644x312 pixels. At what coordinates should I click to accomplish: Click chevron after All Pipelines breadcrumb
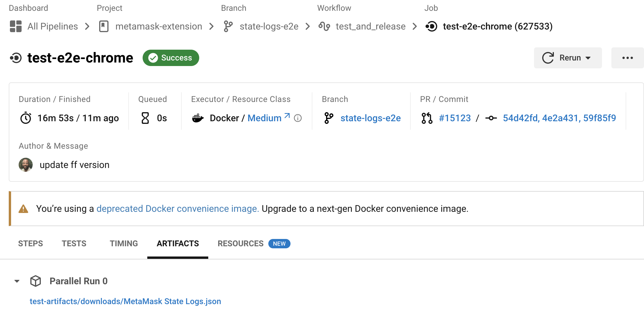87,26
